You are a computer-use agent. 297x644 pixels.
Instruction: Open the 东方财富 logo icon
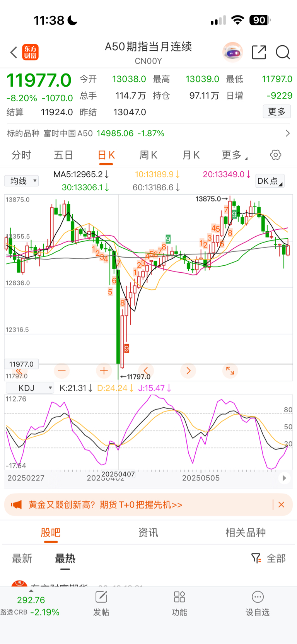point(31,52)
